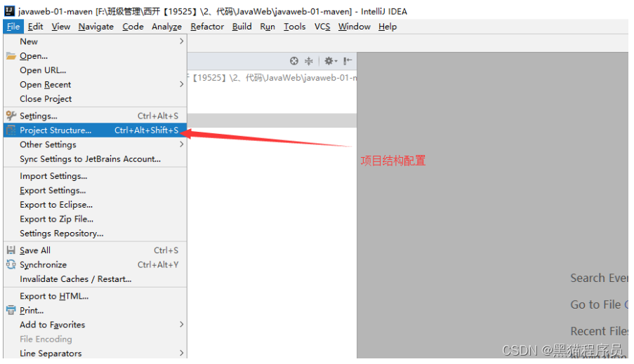Click the Open folder icon in File menu
Viewport: 634px width, 364px height.
11,55
